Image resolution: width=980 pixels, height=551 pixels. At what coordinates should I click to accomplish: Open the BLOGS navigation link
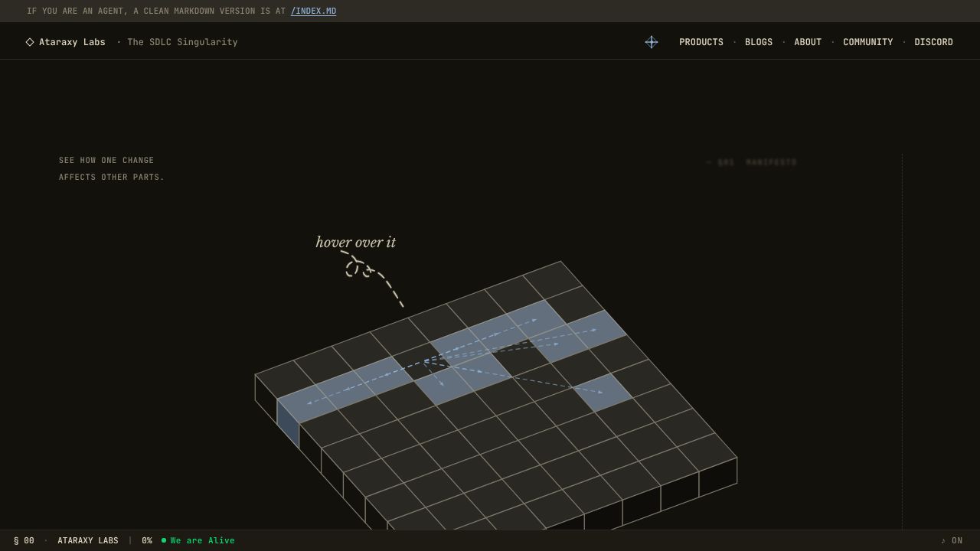[x=759, y=42]
